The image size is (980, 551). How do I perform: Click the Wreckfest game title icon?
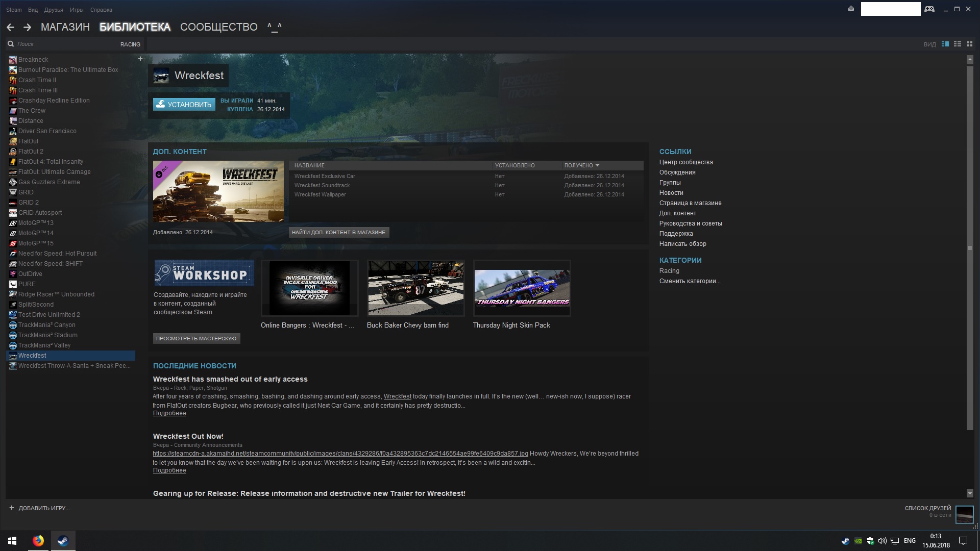[161, 76]
